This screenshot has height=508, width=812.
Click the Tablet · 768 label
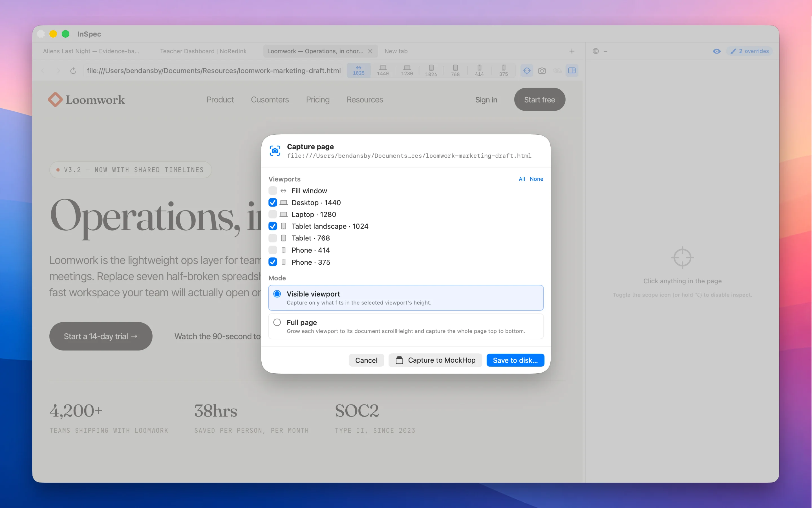tap(310, 238)
